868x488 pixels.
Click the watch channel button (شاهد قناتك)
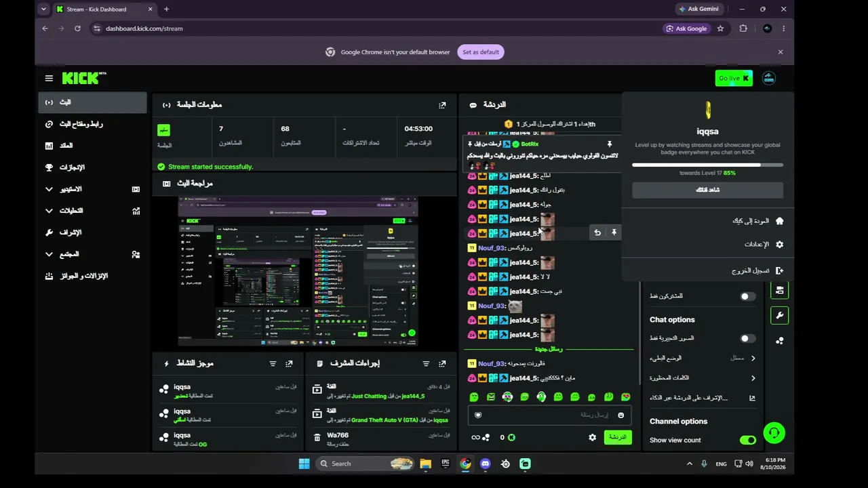707,190
